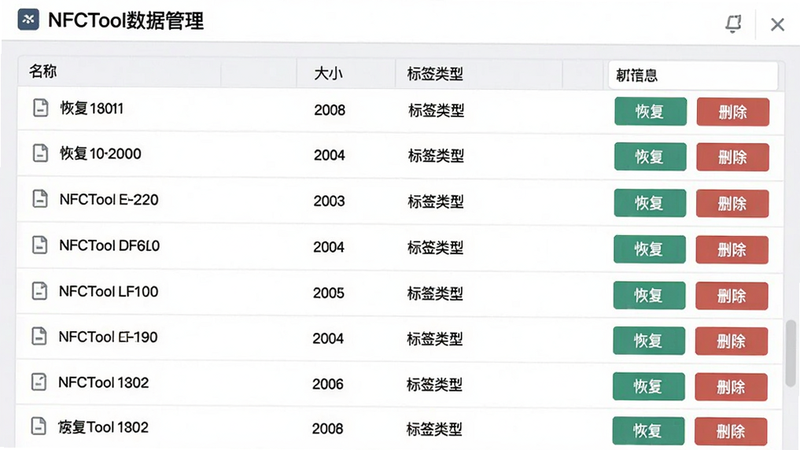Viewport: 800px width, 450px height.
Task: Restore the NFCTool LF100 entry
Action: (x=649, y=295)
